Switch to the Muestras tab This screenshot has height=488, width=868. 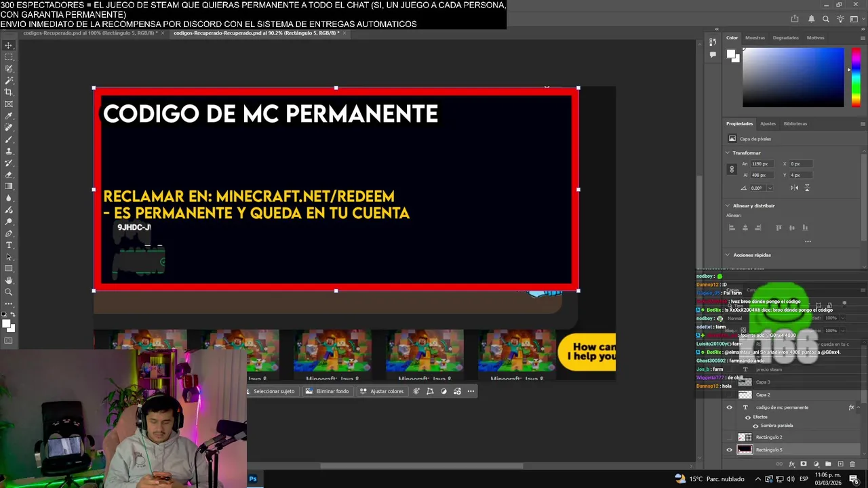click(755, 37)
